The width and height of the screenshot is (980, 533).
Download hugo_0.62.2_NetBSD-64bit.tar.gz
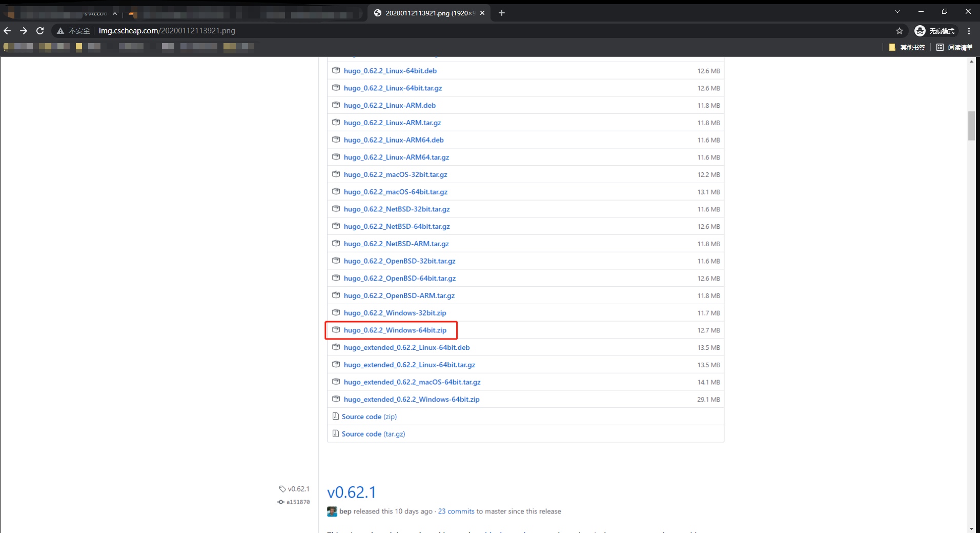[397, 226]
